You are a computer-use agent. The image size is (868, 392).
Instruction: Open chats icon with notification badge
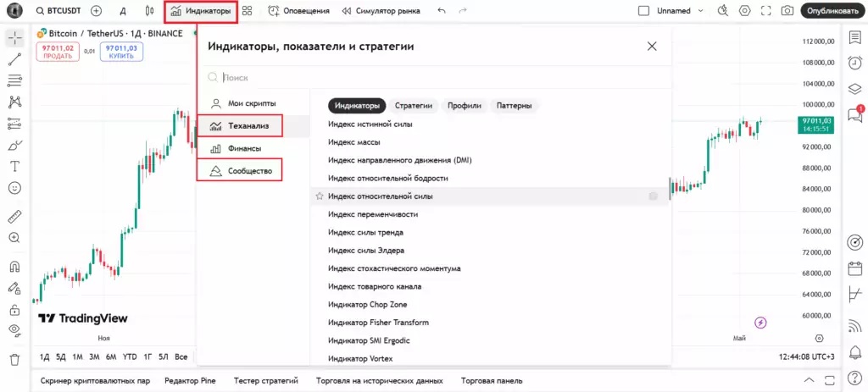(x=855, y=114)
